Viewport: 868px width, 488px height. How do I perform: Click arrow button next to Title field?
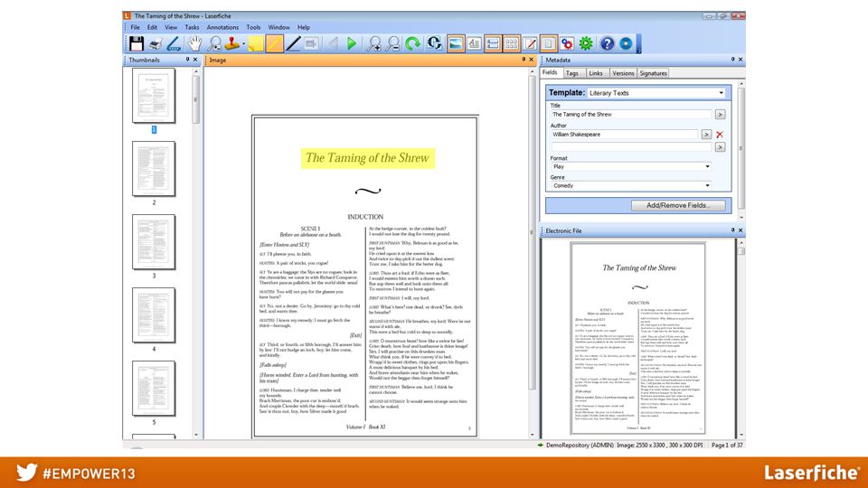click(x=721, y=115)
